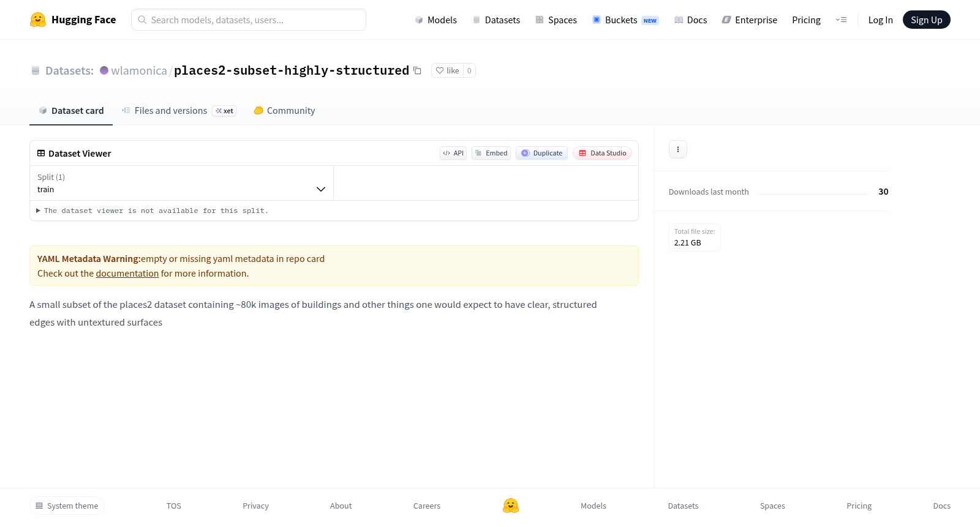Open Privacy link in footer
The image size is (980, 527).
point(255,506)
